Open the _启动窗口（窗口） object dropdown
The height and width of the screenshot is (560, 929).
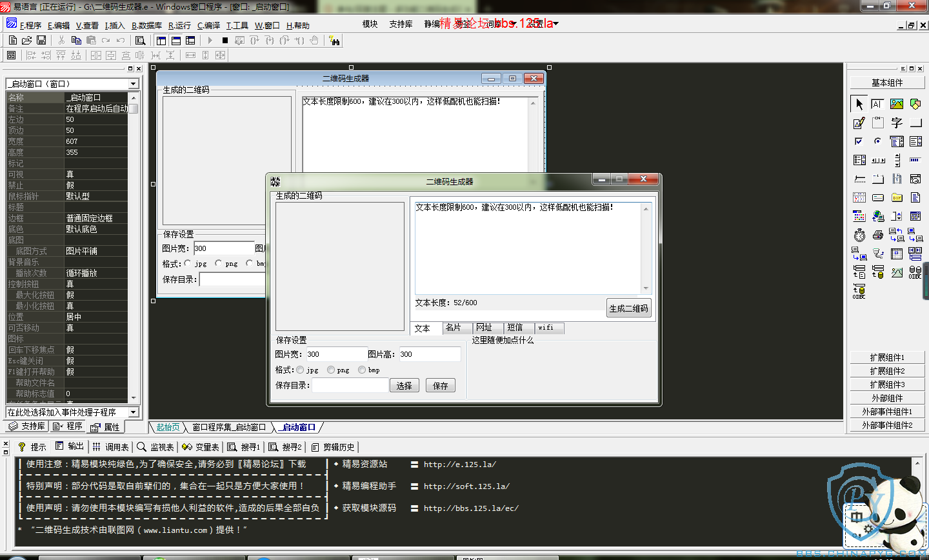[134, 84]
